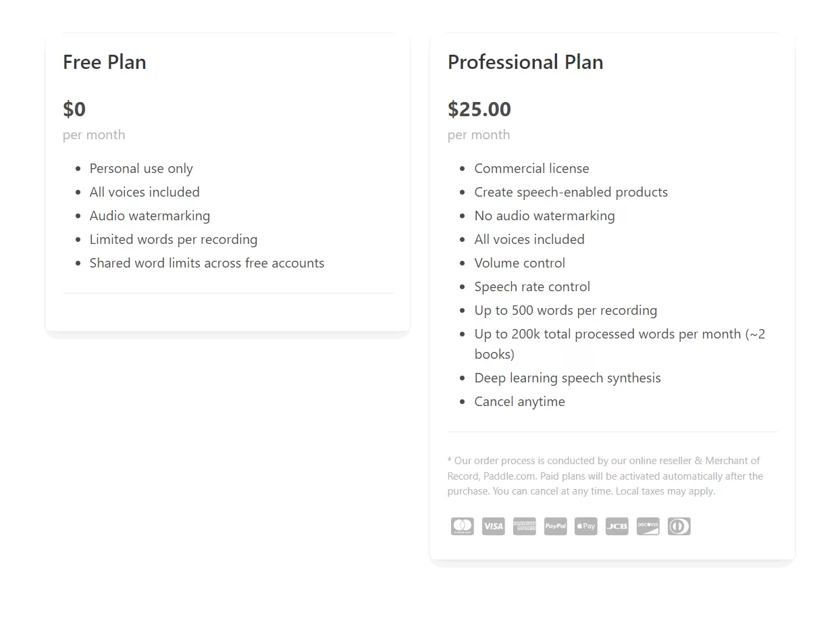Click the Mastercard payment icon

pos(463,526)
